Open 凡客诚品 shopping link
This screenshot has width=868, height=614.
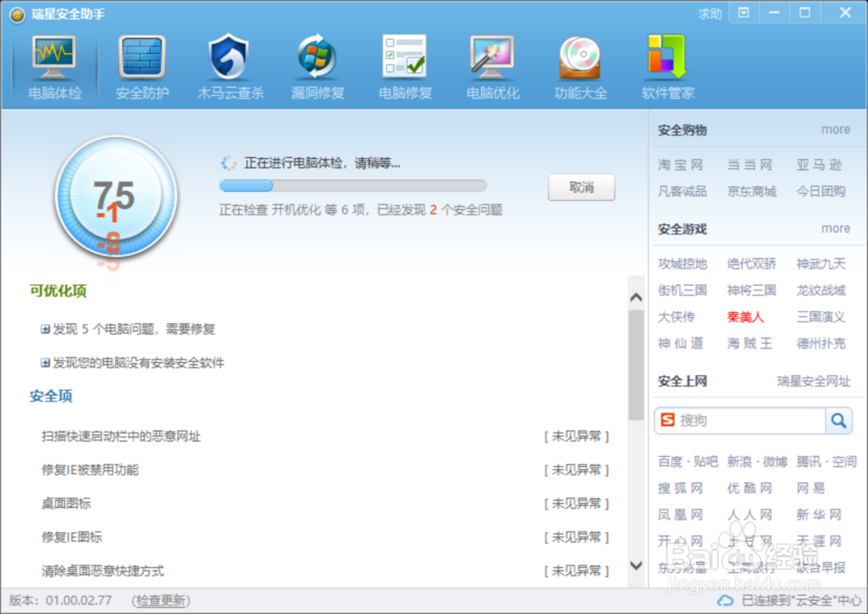682,192
